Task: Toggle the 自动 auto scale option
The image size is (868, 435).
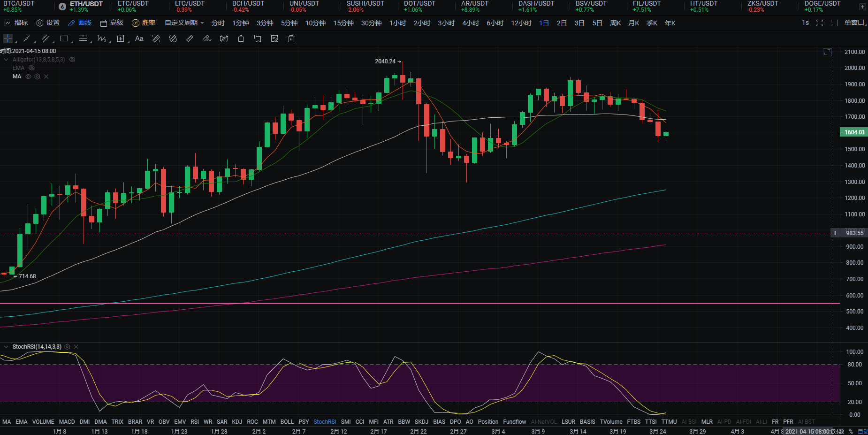Action: [x=862, y=431]
